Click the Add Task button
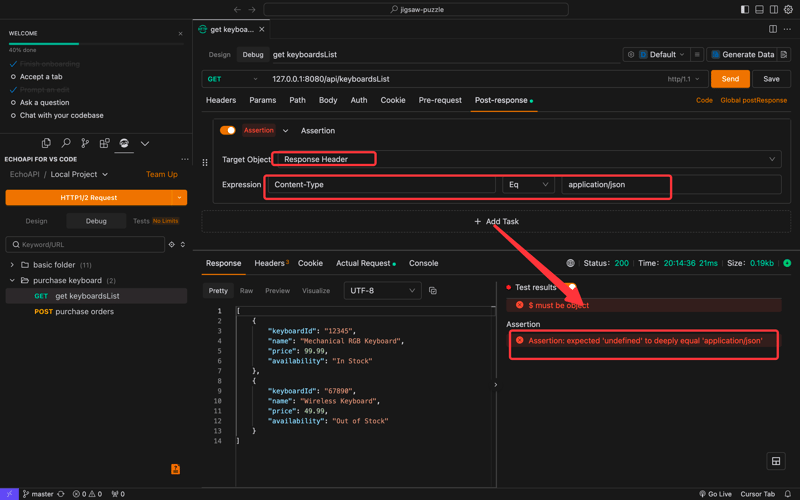The height and width of the screenshot is (500, 800). 496,221
